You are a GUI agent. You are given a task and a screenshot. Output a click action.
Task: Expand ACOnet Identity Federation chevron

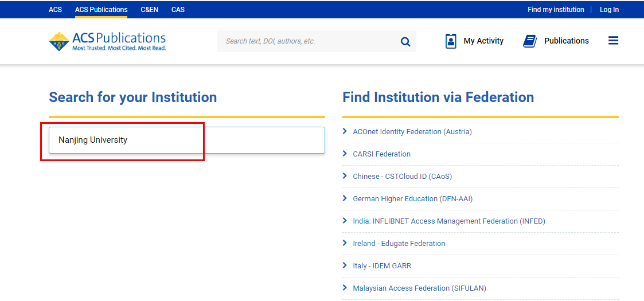tap(345, 131)
